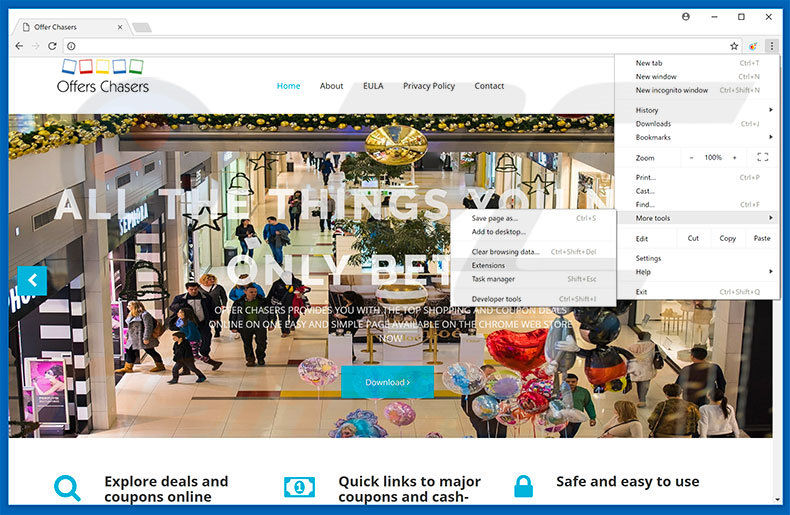The height and width of the screenshot is (515, 790).
Task: Select Clear browsing data... in submenu
Action: [533, 251]
